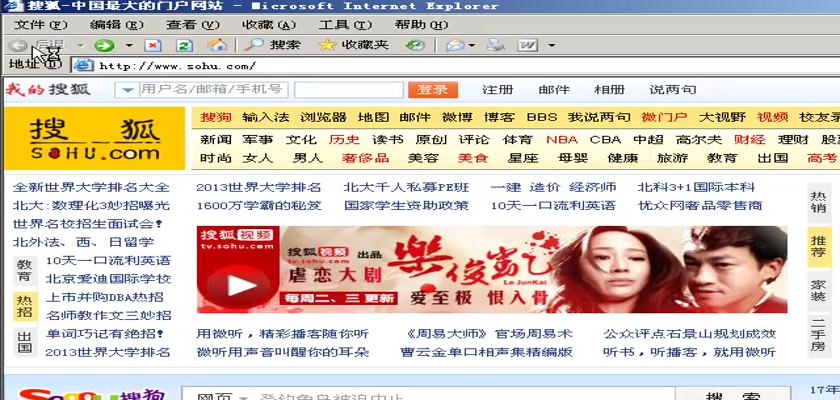Open 国家学生资助政策 link
The height and width of the screenshot is (400, 840).
coord(406,206)
